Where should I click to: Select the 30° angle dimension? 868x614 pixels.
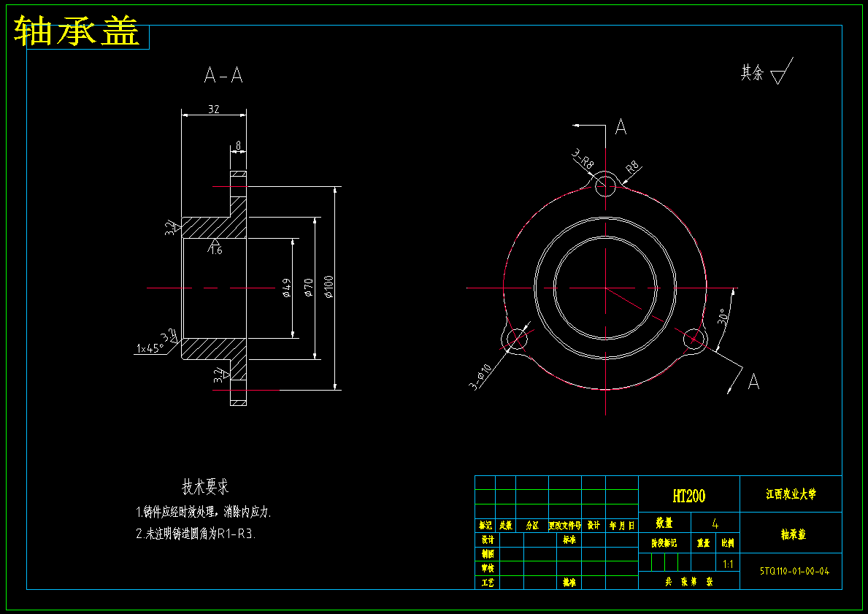pos(724,317)
